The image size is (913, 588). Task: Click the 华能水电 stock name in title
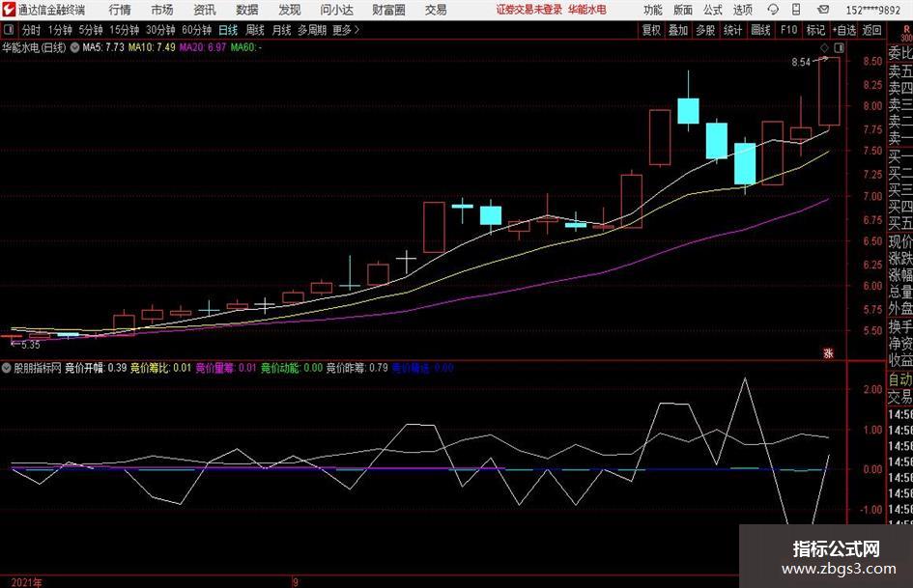pos(586,10)
